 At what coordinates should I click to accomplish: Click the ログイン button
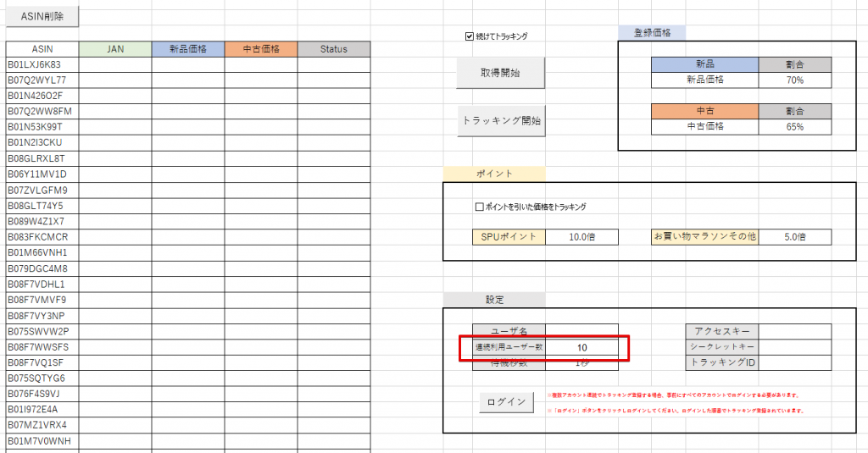506,401
